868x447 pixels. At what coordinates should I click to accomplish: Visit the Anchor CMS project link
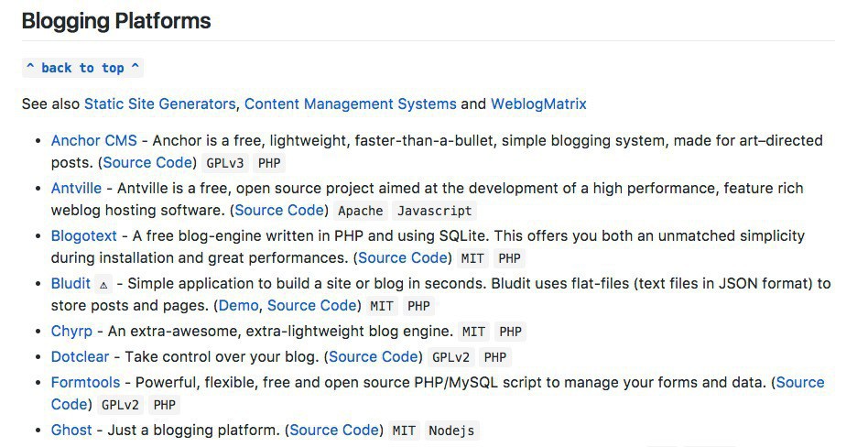coord(93,140)
